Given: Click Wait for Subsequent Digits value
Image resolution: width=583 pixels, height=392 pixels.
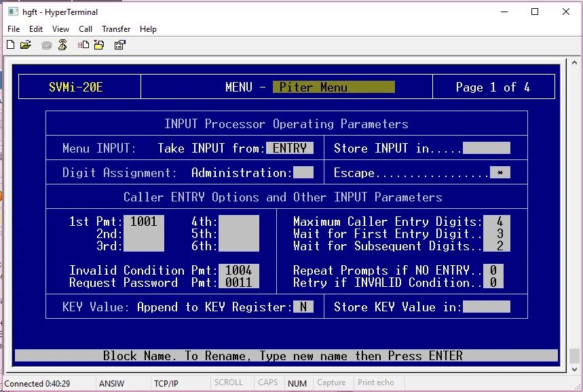Looking at the screenshot, I should pos(497,246).
